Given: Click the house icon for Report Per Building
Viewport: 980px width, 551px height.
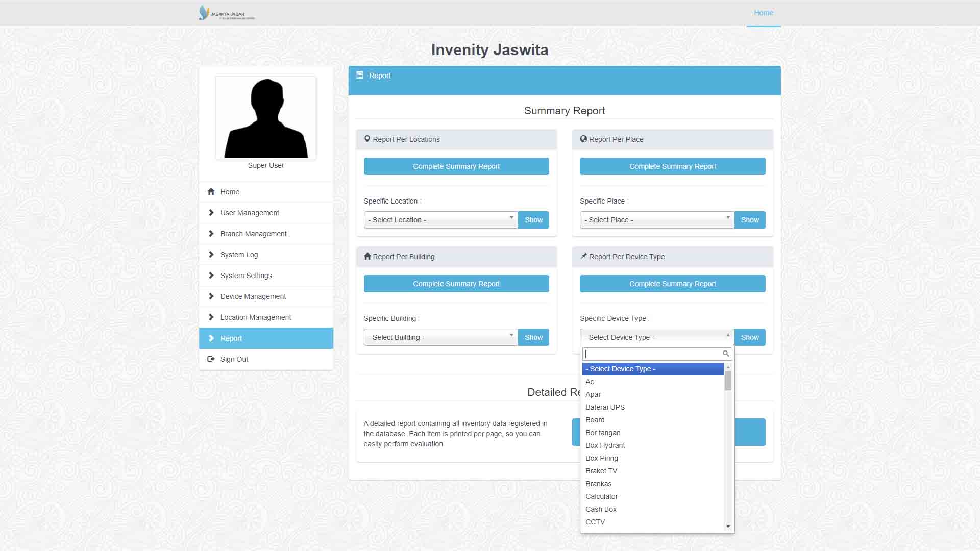Looking at the screenshot, I should [367, 257].
